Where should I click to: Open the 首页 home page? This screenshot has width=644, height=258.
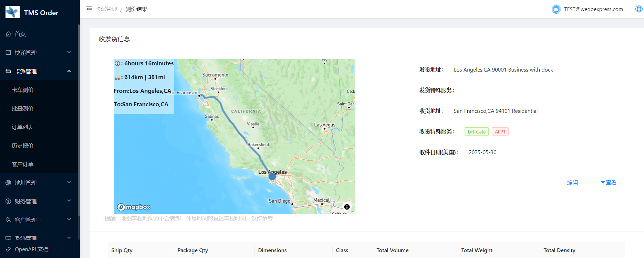point(20,34)
